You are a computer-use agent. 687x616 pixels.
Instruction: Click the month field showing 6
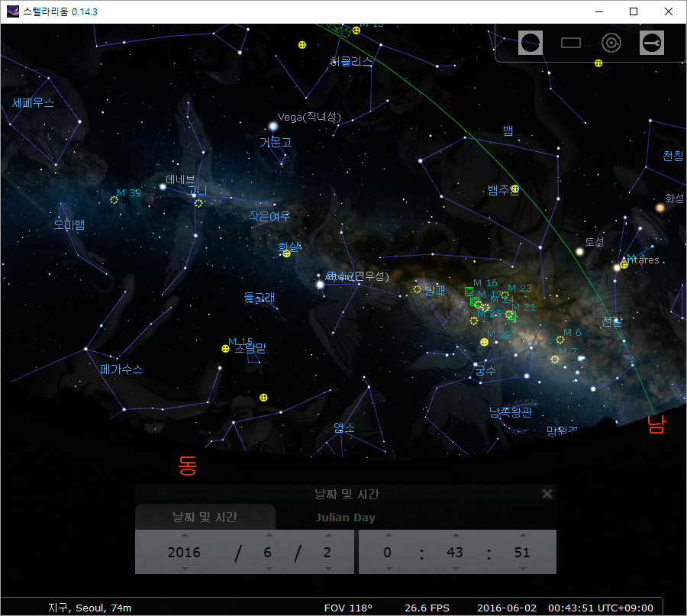pos(268,553)
